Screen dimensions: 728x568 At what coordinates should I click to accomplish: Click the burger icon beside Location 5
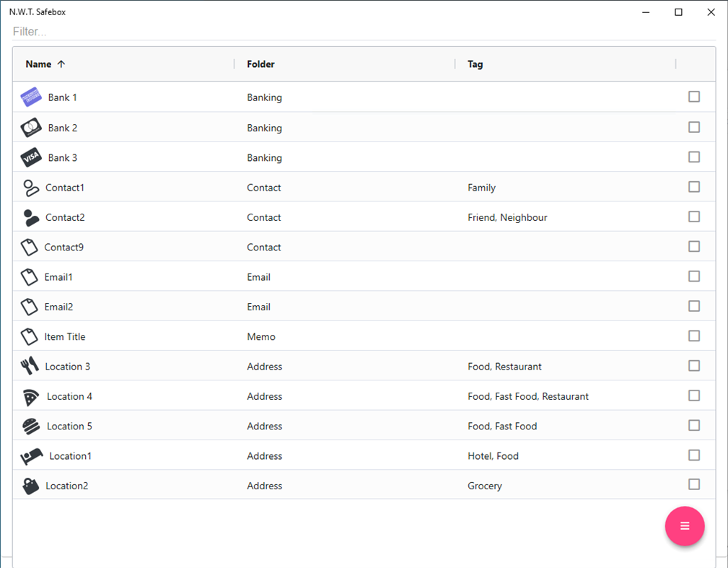31,427
